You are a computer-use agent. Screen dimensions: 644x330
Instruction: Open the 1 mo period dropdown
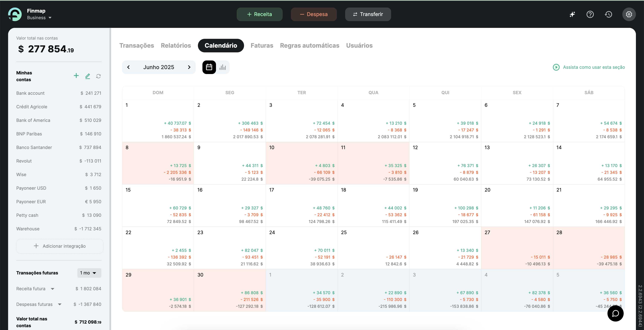tap(89, 273)
